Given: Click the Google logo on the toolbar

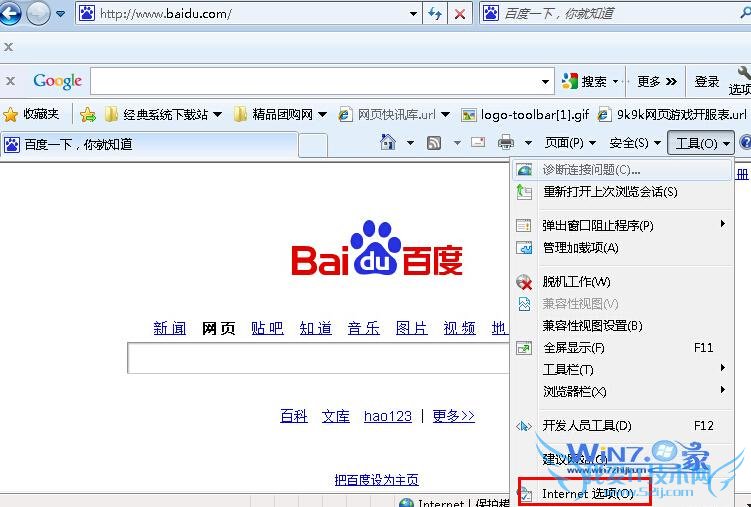Looking at the screenshot, I should 57,81.
